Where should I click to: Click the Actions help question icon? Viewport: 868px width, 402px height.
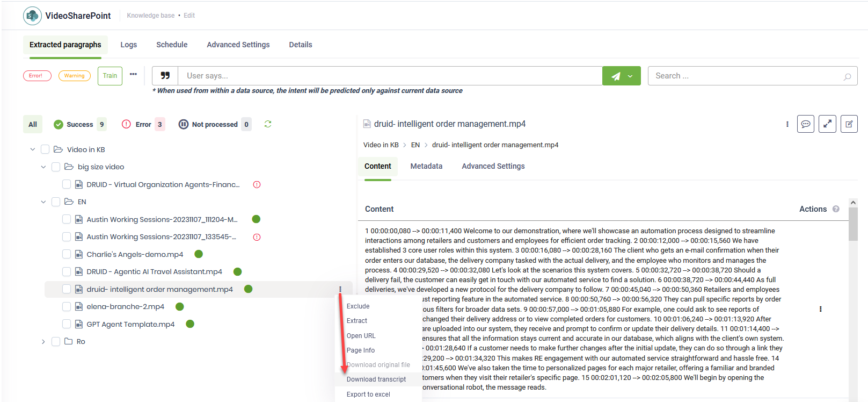836,209
